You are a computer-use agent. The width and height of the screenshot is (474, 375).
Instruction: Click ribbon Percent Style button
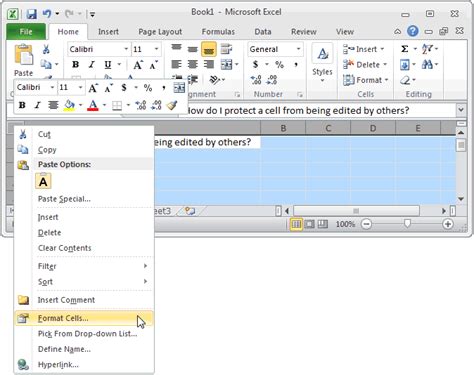(279, 64)
